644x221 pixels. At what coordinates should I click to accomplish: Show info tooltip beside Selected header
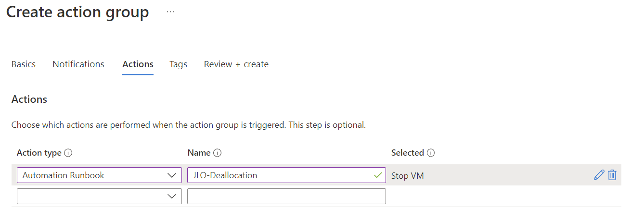[x=431, y=153]
